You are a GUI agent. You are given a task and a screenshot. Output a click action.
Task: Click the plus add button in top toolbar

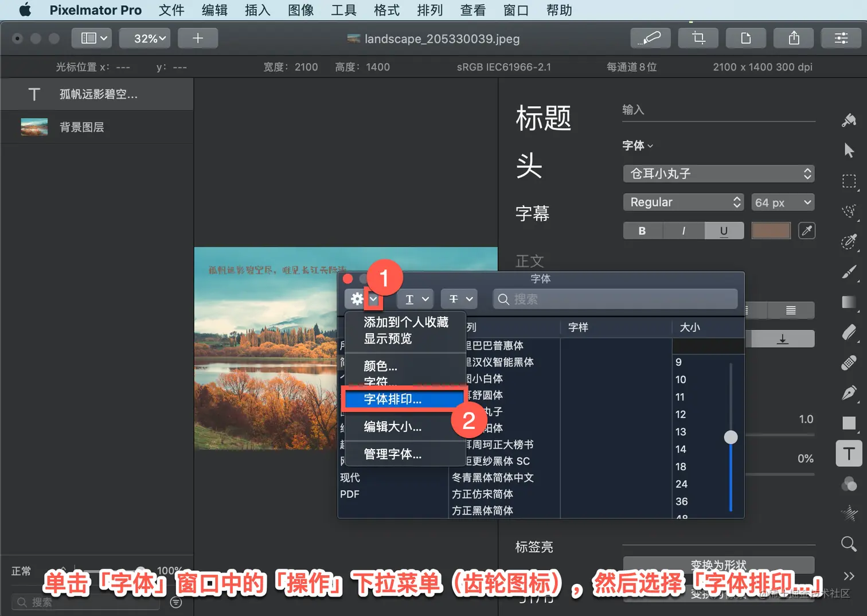coord(198,38)
